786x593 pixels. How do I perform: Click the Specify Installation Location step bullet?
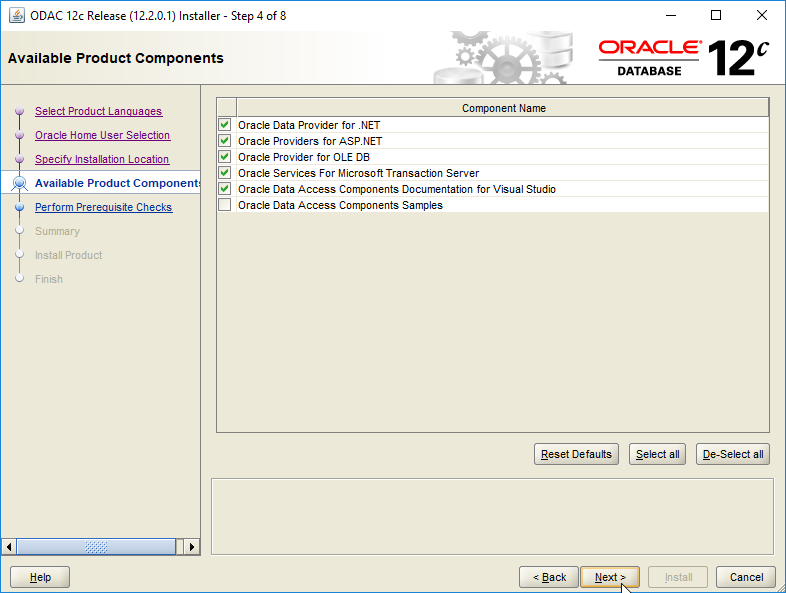pos(20,159)
